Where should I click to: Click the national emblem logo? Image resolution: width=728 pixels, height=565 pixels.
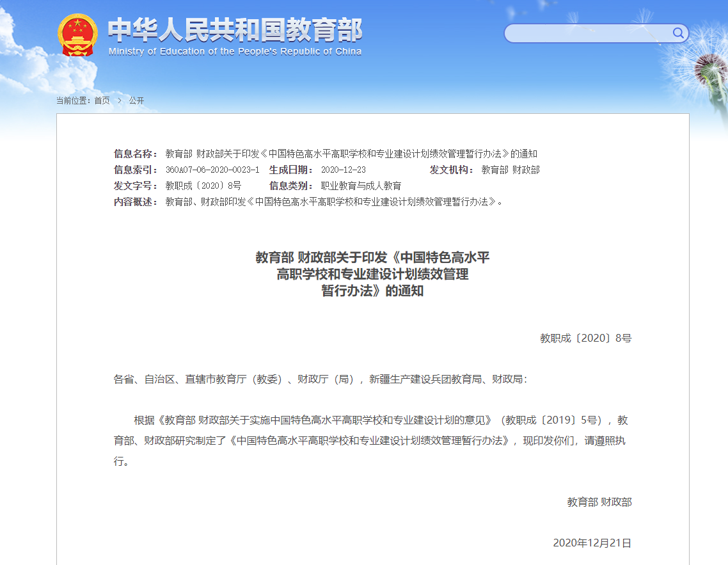tap(77, 35)
